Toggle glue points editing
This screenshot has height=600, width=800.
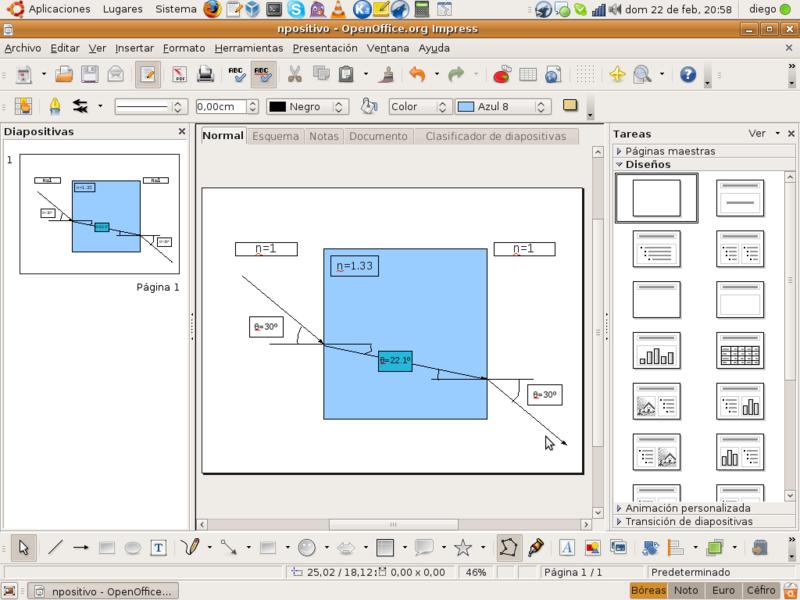535,548
